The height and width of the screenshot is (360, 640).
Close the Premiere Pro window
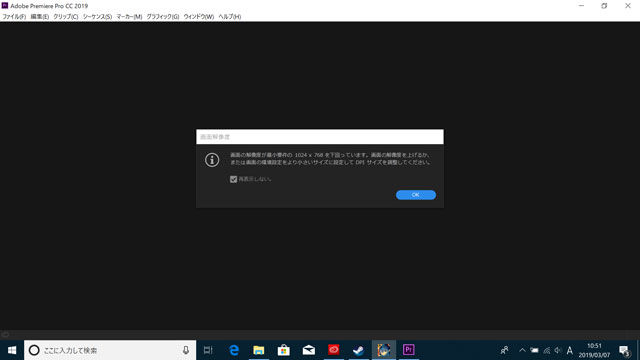click(x=628, y=6)
